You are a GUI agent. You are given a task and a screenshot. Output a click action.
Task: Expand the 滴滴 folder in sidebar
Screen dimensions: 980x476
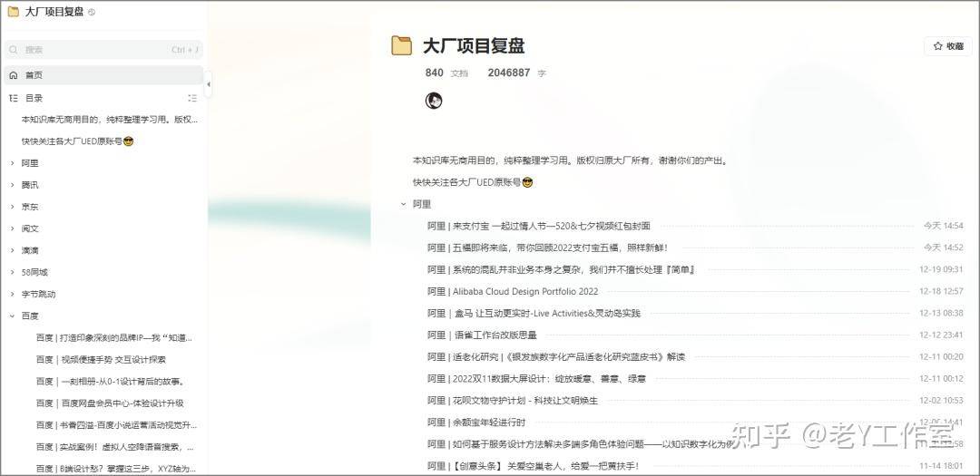tap(12, 250)
